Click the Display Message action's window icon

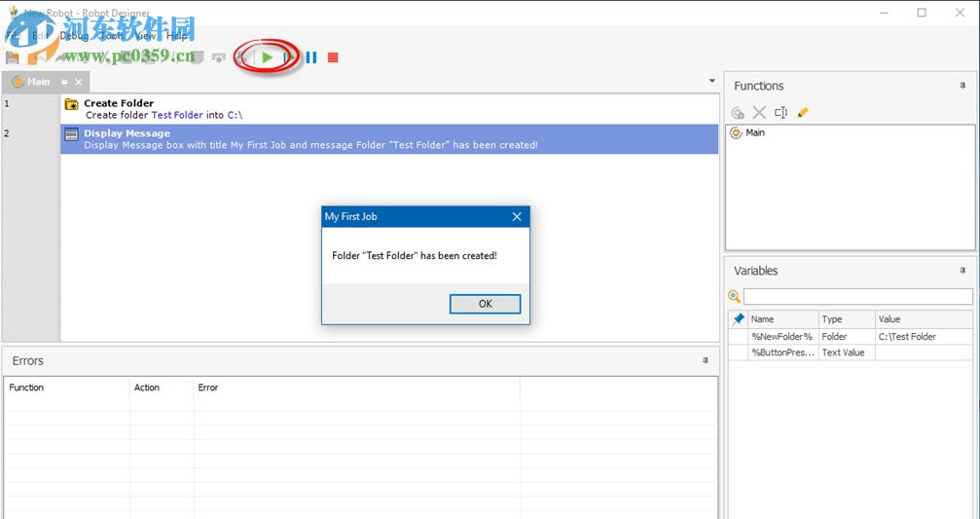tap(71, 133)
